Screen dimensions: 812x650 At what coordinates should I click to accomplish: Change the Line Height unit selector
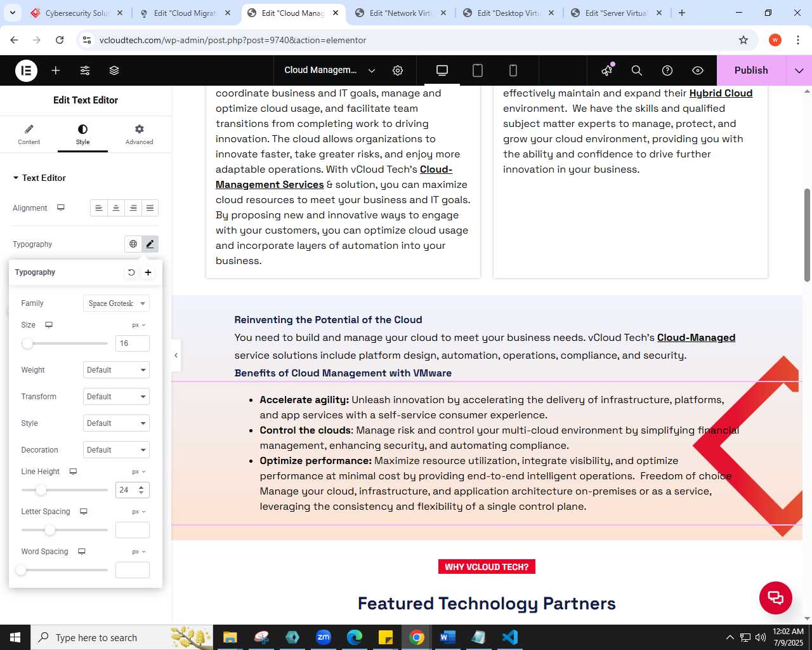pyautogui.click(x=139, y=472)
